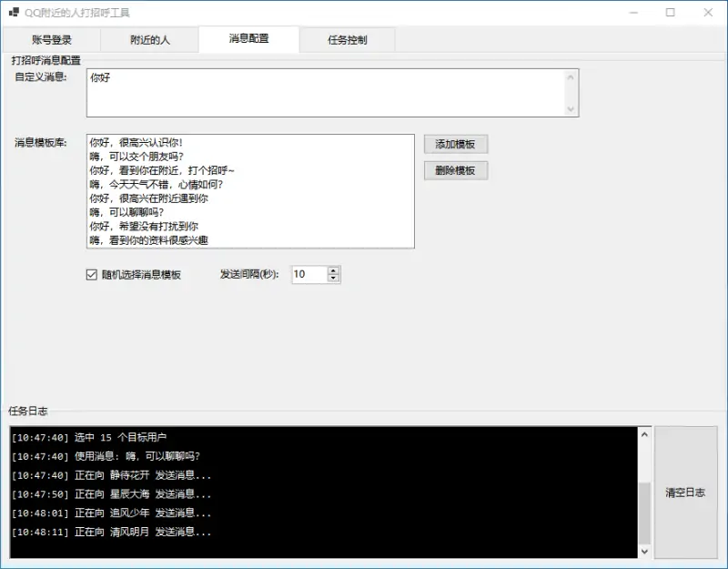Select template 嗨，可以交个朋友吗？
Viewport: 728px width, 569px height.
pyautogui.click(x=136, y=157)
